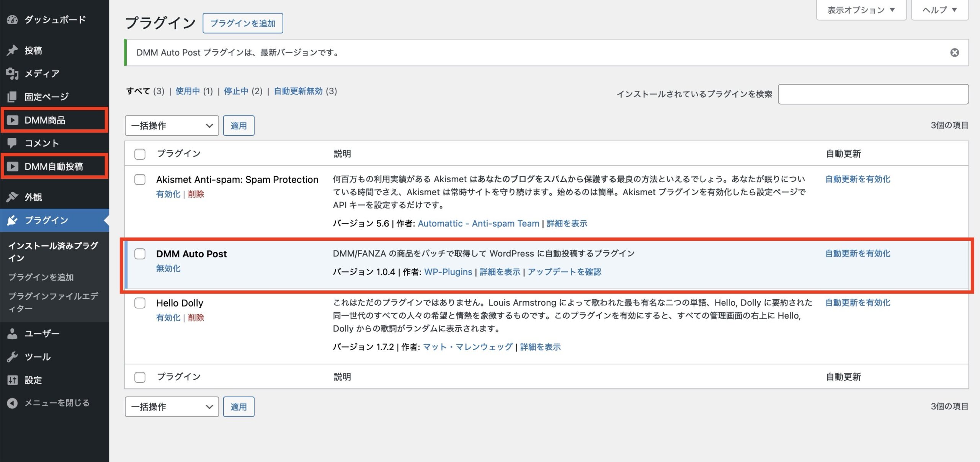
Task: Select the 外観 (Appearance) brush icon
Action: coord(13,197)
